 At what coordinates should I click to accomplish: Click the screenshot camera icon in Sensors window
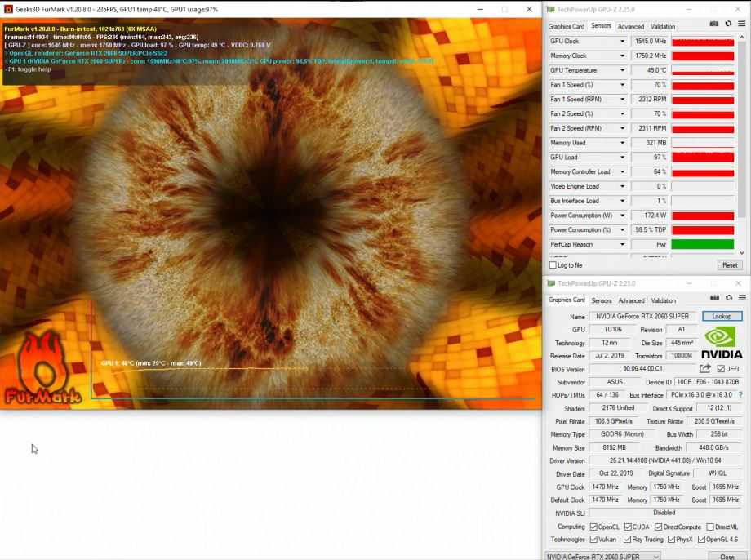714,24
